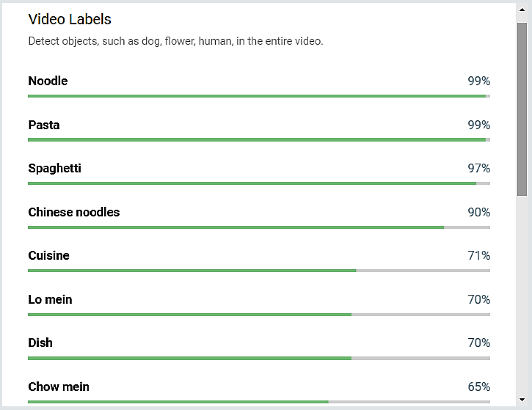Select the Lo mein label
The image size is (532, 410).
50,300
